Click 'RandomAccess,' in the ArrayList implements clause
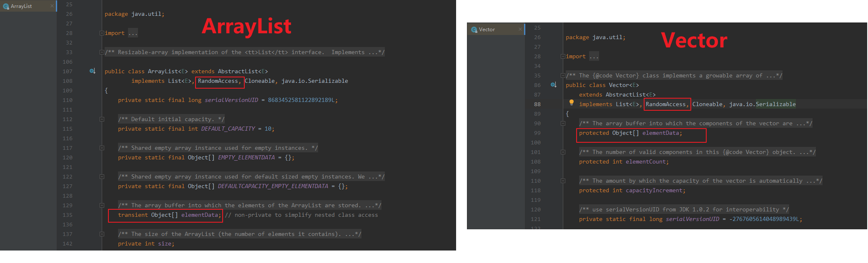 219,81
